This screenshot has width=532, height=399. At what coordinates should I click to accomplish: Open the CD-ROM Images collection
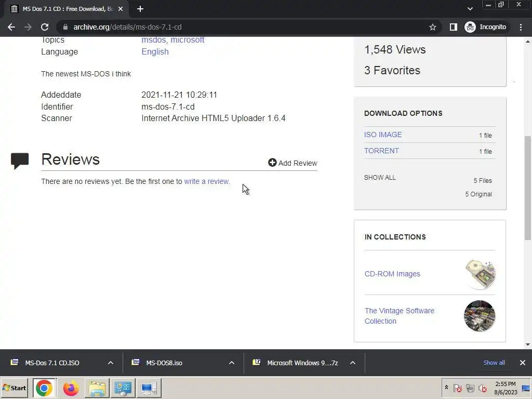point(392,274)
